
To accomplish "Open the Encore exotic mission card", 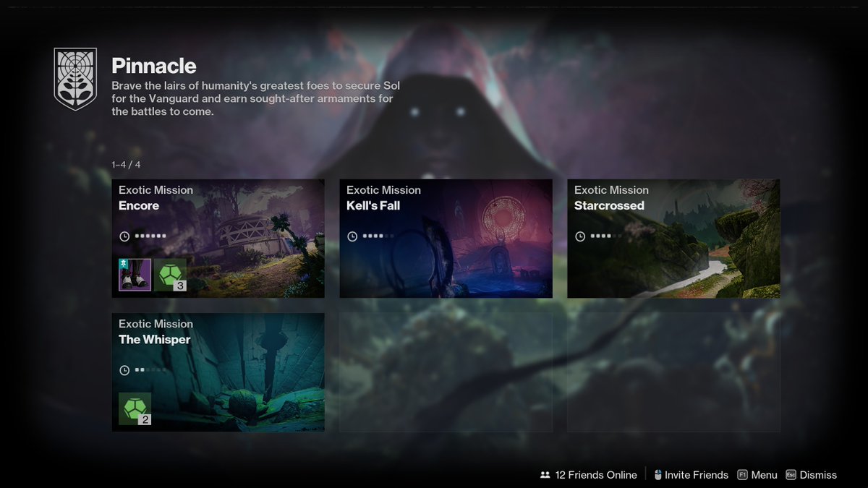I will (x=218, y=239).
